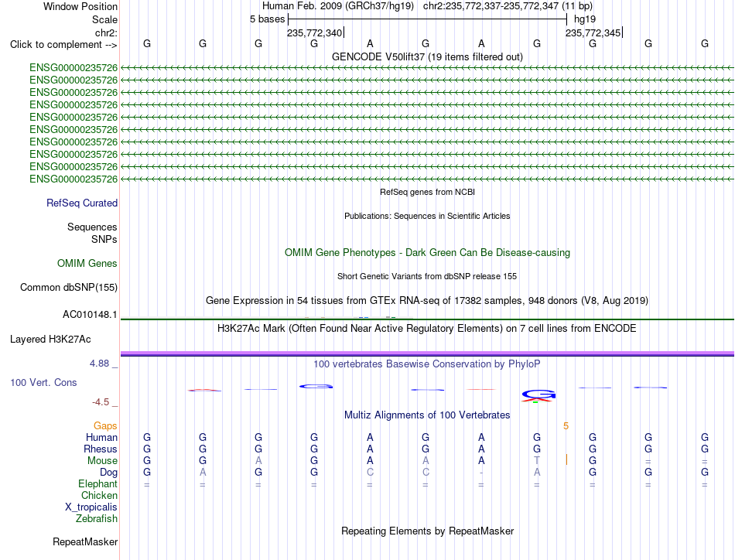
Task: Click the orange '5' in Gaps row
Action: click(x=566, y=426)
